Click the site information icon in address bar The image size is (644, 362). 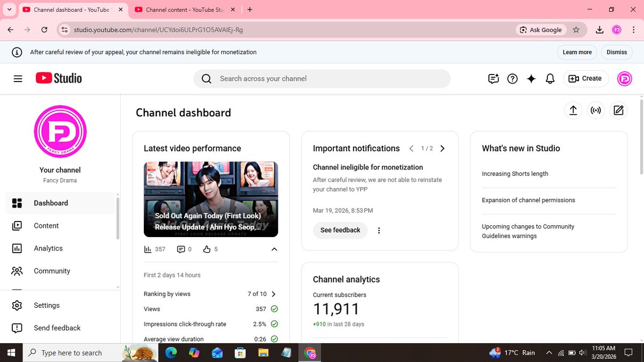click(64, 30)
